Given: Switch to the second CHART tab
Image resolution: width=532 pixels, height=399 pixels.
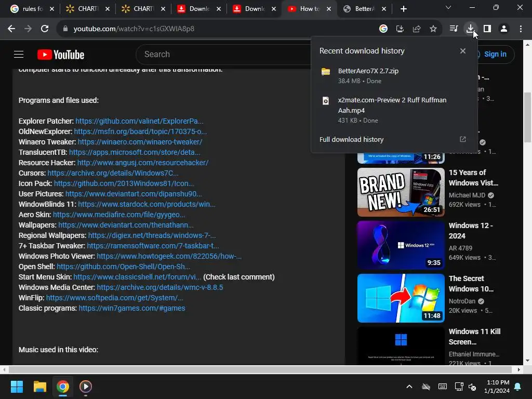Looking at the screenshot, I should pos(143,9).
